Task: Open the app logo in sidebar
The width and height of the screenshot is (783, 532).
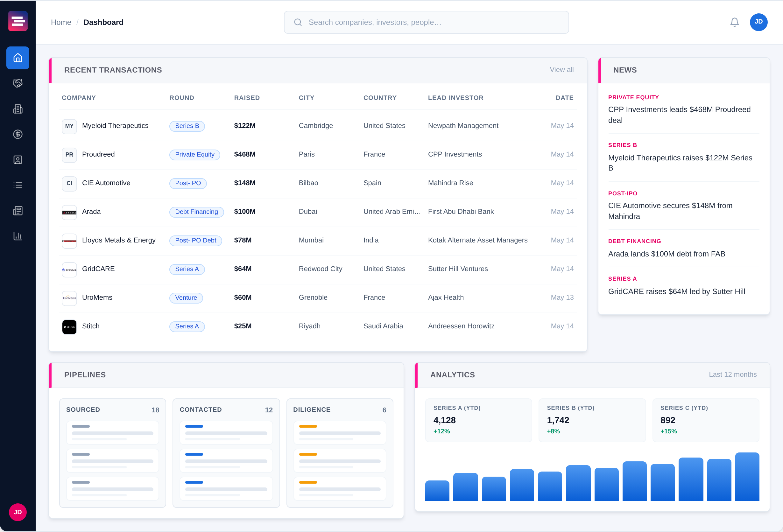Action: [18, 21]
